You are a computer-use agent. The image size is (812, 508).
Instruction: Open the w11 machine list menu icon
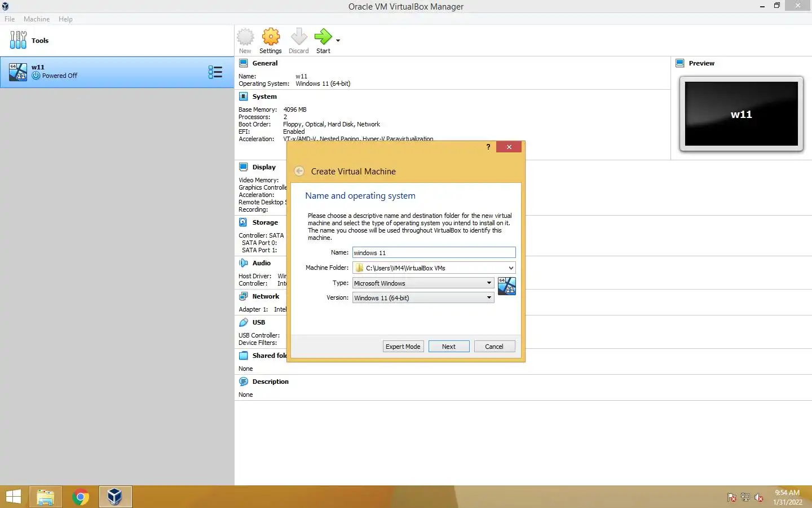coord(215,72)
